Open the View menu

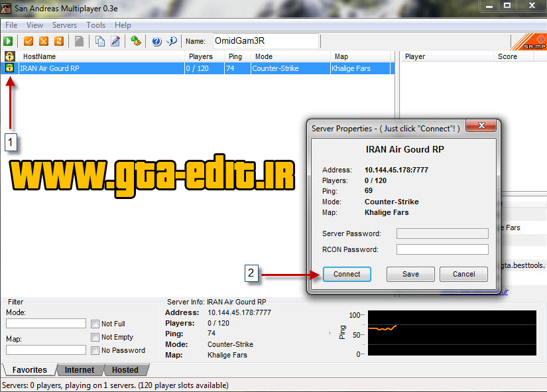point(34,25)
